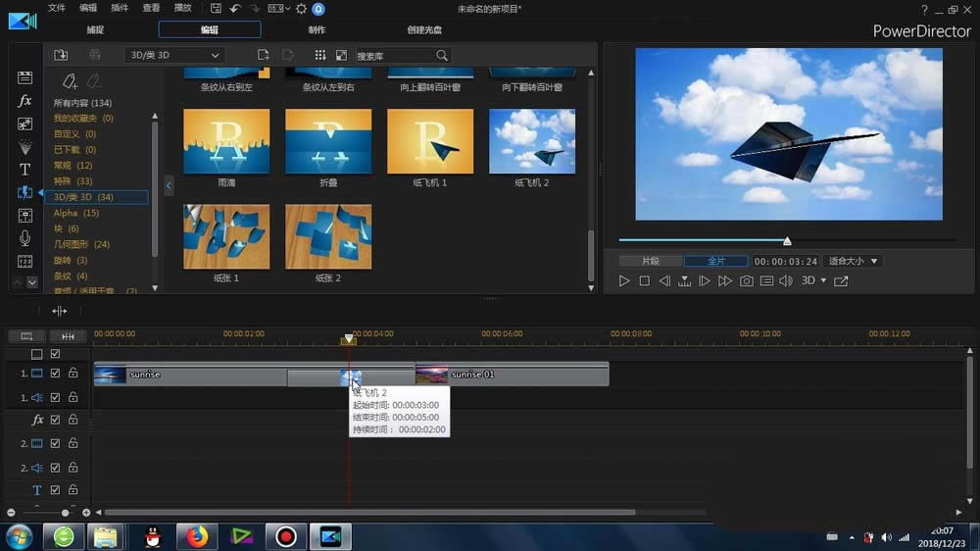
Task: Select the 纸张 1 transition thumbnail
Action: pos(226,236)
